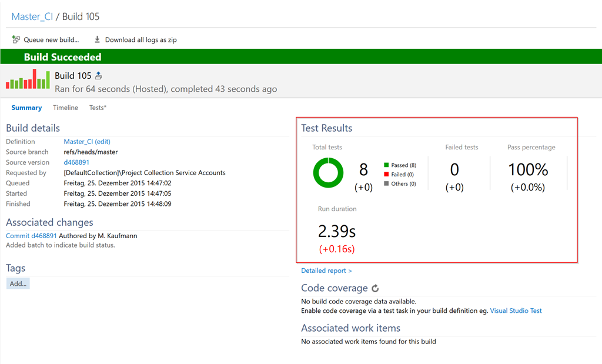Click the green Build Succeeded status banner
602x364 pixels.
(301, 57)
